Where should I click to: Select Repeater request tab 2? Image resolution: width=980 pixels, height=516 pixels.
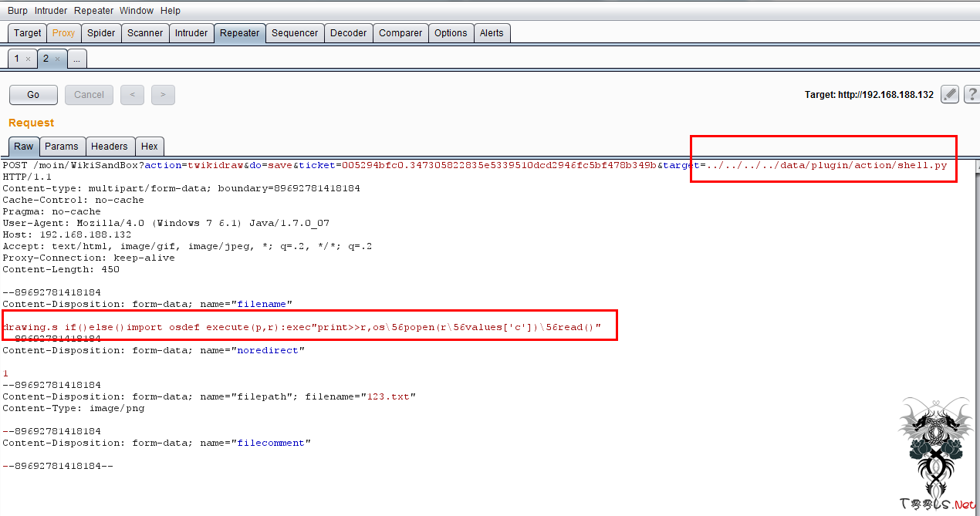[x=46, y=59]
